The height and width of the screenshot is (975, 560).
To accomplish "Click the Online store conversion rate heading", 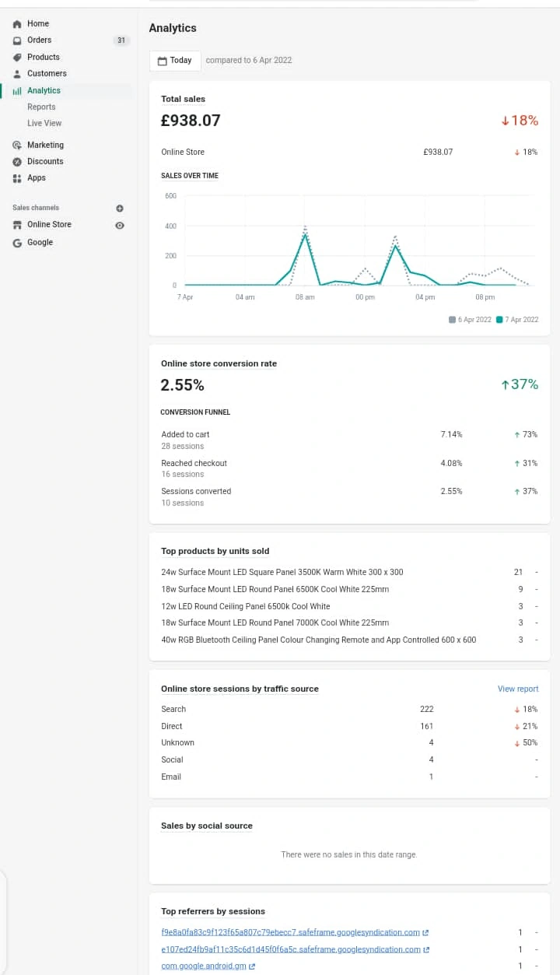I will tap(219, 364).
